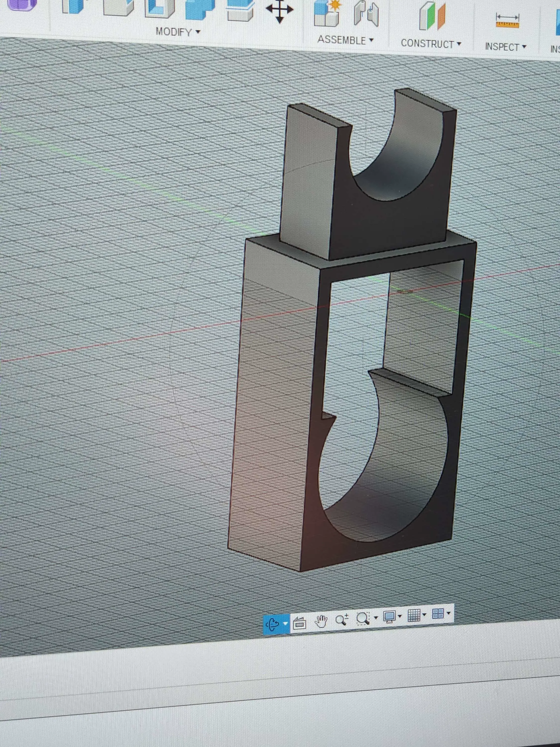Toggle the active Orbit tool
The image size is (560, 747).
pyautogui.click(x=272, y=624)
